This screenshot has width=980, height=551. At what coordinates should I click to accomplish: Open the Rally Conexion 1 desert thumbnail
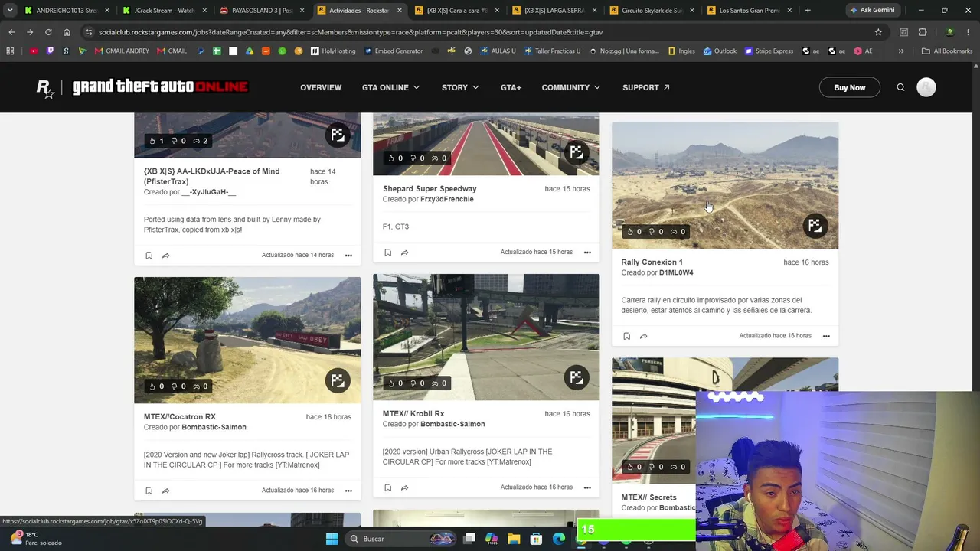(x=725, y=185)
